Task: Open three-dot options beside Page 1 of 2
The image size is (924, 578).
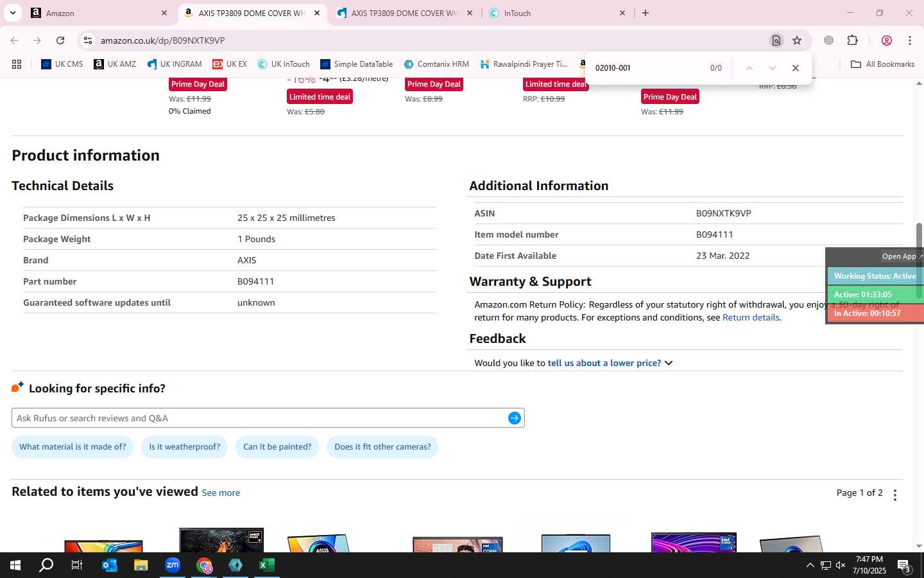Action: [x=895, y=495]
